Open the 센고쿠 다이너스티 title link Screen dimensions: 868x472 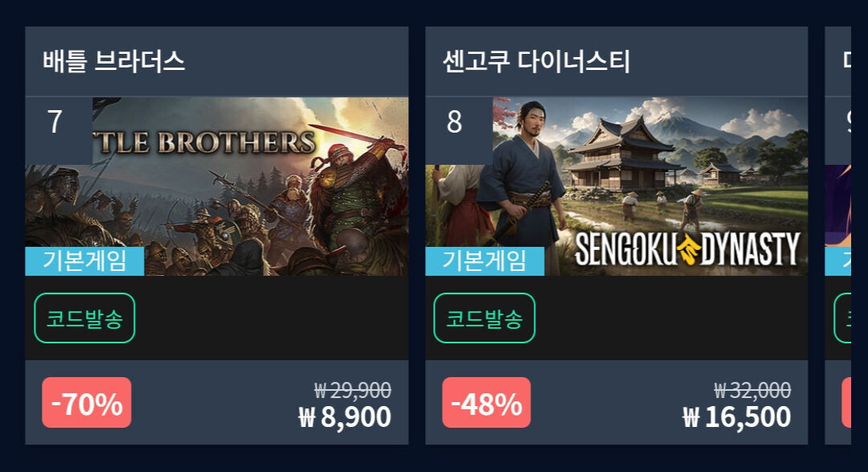click(x=536, y=61)
